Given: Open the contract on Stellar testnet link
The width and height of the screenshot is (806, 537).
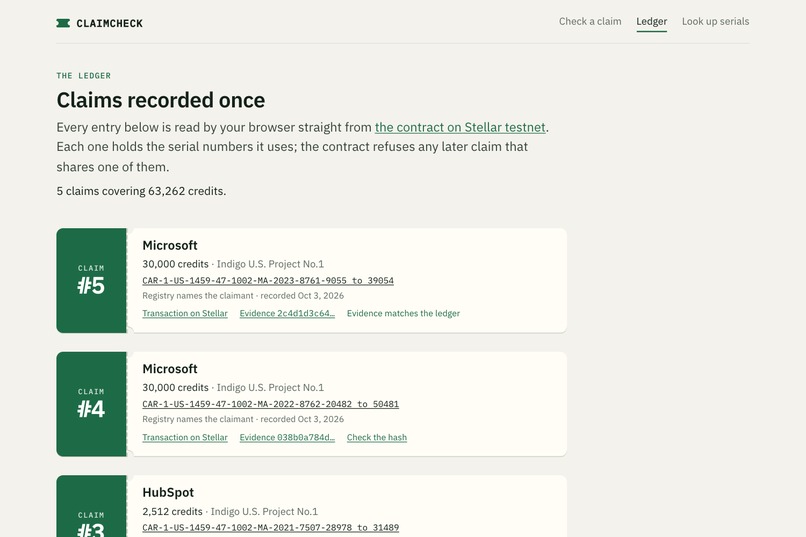Looking at the screenshot, I should pyautogui.click(x=460, y=127).
